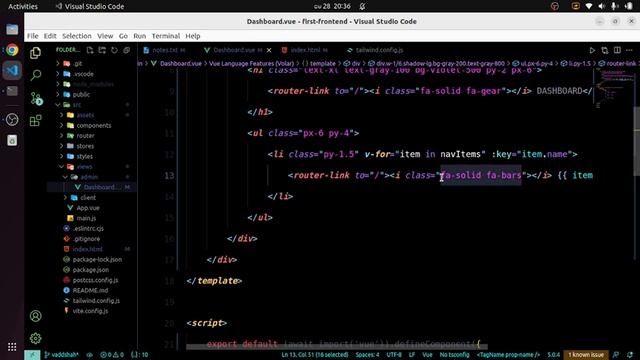Screen dimensions: 640x360
Task: Click Visual Studio Code dock icon
Action: coord(12,70)
